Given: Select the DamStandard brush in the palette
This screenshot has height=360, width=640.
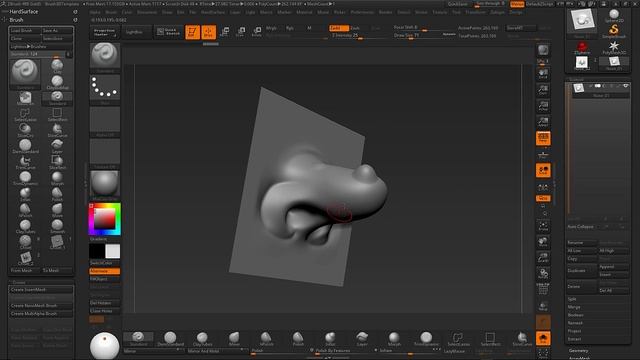Looking at the screenshot, I should [25, 147].
